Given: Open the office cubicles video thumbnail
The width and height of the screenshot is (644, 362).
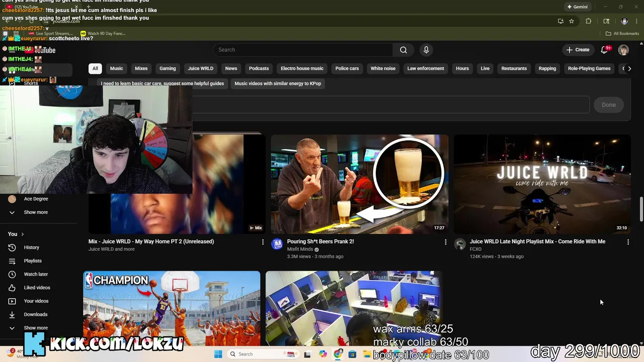Looking at the screenshot, I should (x=354, y=309).
